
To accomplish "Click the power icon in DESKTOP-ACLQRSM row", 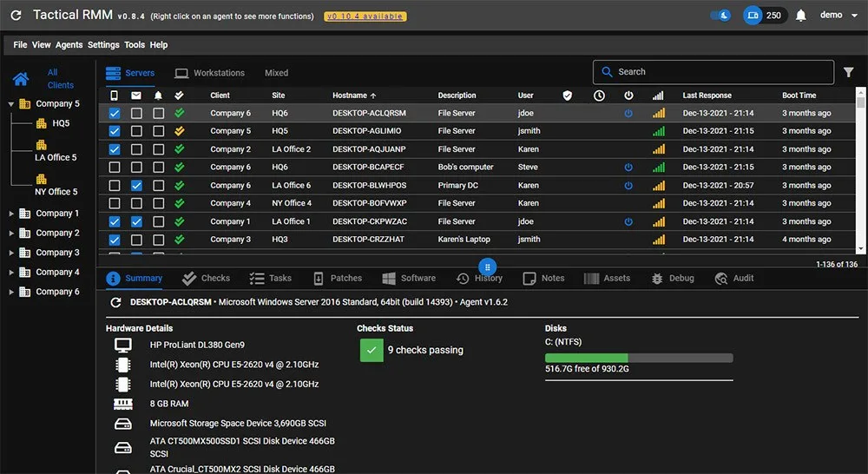I will (x=628, y=113).
